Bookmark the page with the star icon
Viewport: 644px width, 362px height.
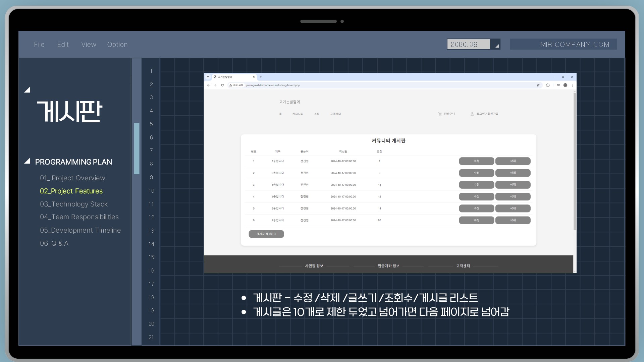click(x=538, y=85)
